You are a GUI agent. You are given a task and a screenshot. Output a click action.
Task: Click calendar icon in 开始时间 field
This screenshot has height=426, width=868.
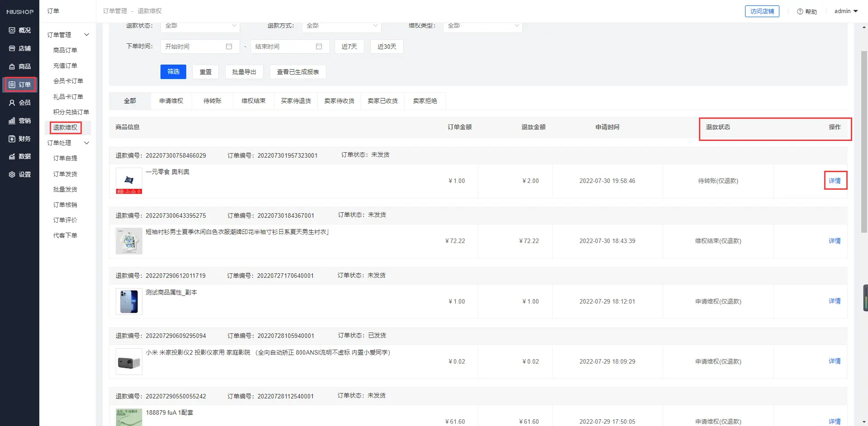pyautogui.click(x=229, y=47)
